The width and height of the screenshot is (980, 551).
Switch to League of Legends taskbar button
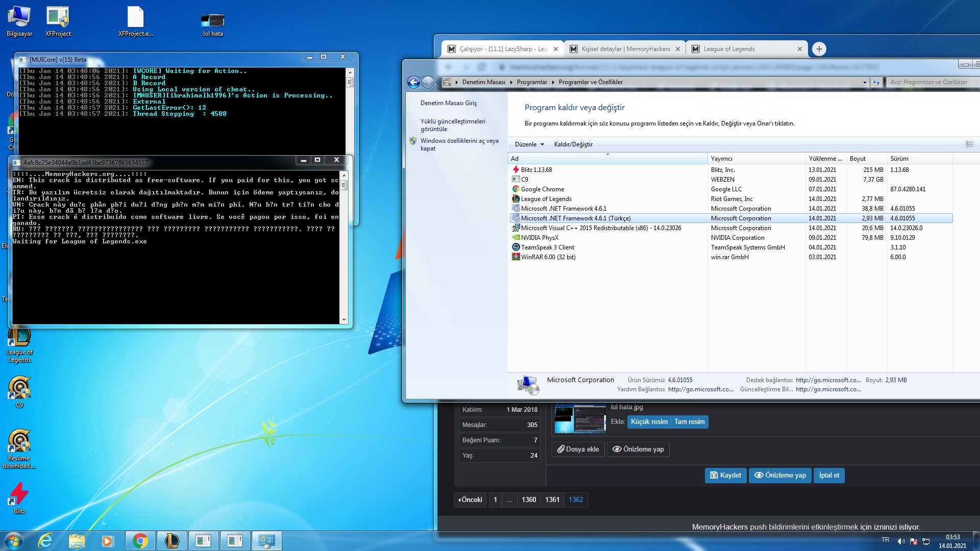click(x=171, y=541)
